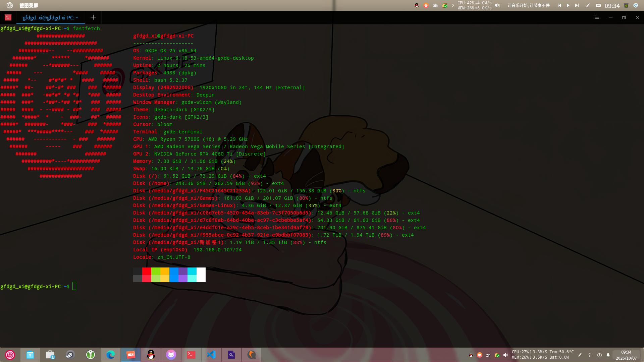Open the on-screen keyboard icon in top panel
The width and height of the screenshot is (644, 362).
598,5
